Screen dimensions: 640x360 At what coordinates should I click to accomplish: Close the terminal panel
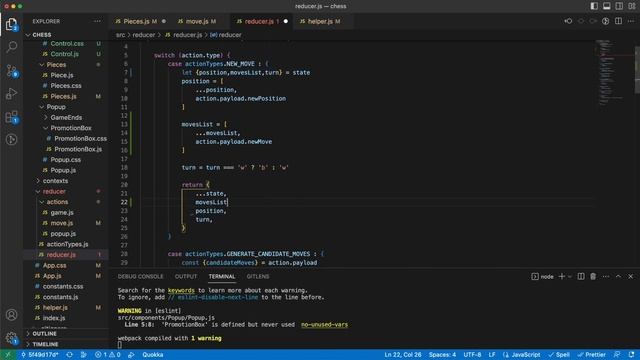coord(631,276)
